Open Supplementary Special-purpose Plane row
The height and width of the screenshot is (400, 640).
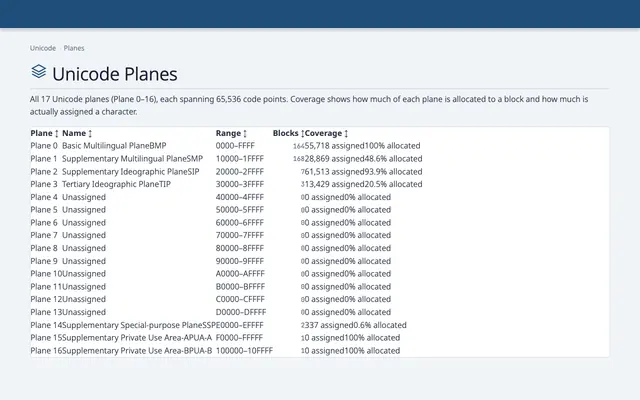(x=320, y=325)
